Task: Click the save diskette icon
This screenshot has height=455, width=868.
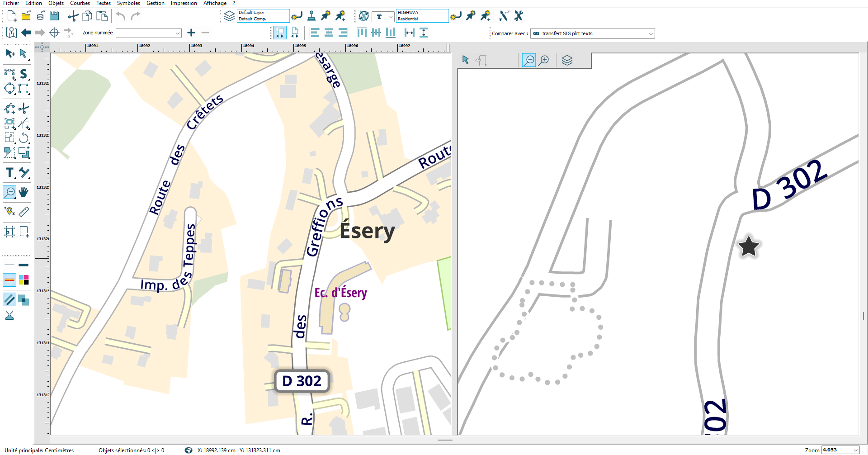Action: [x=54, y=16]
